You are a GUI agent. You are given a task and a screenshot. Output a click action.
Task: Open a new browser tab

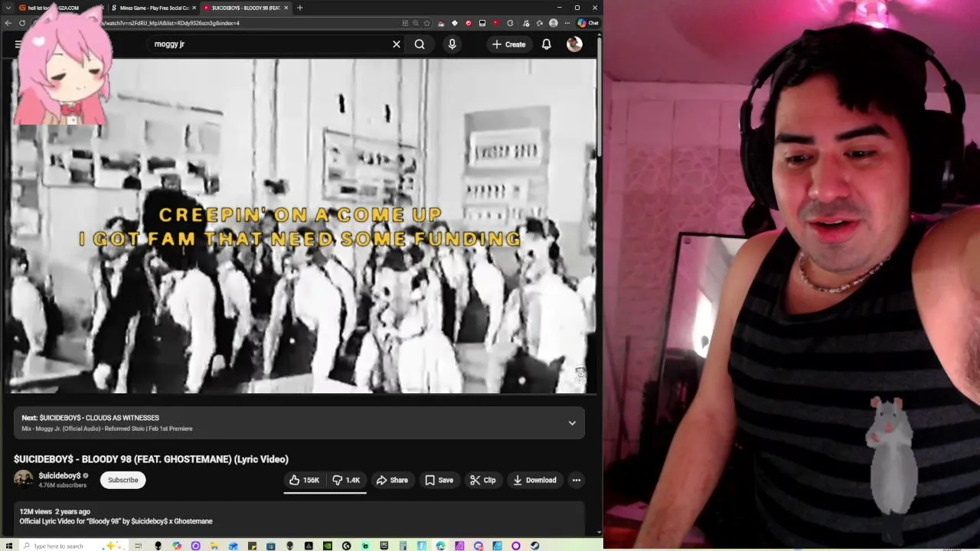[x=299, y=8]
